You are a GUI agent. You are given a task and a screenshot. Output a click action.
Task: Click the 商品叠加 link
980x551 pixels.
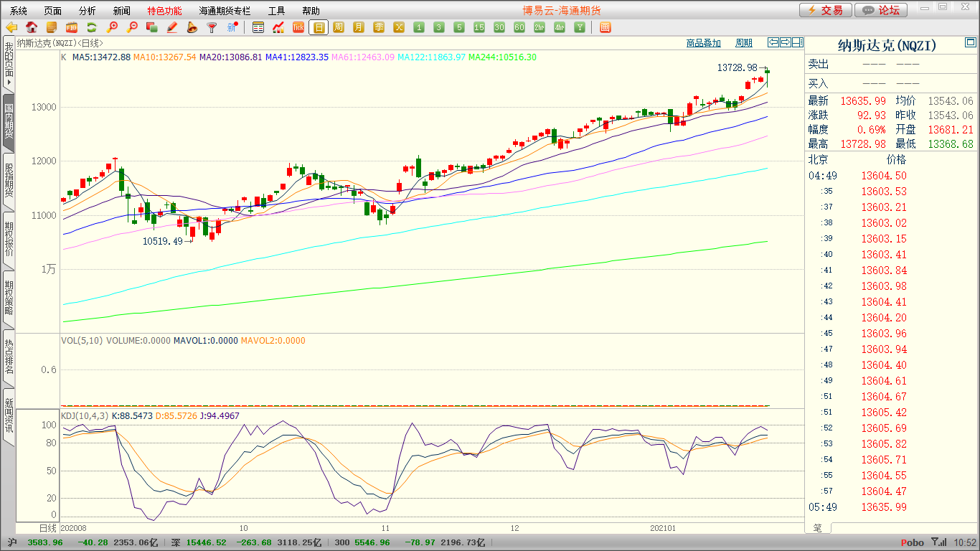703,43
